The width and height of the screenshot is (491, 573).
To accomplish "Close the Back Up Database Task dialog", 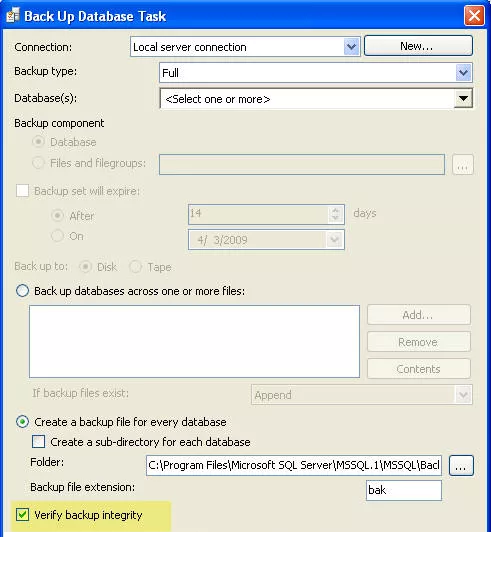I will [x=474, y=16].
